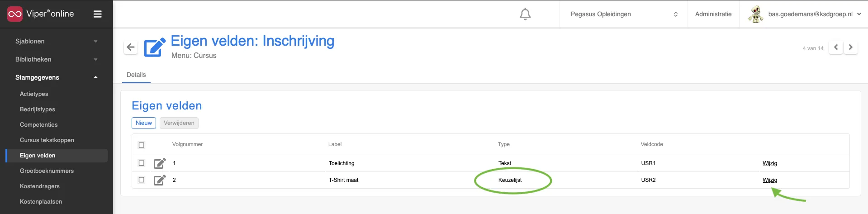Image resolution: width=868 pixels, height=214 pixels.
Task: Open Kostenplaatsen in sidebar
Action: (x=41, y=202)
